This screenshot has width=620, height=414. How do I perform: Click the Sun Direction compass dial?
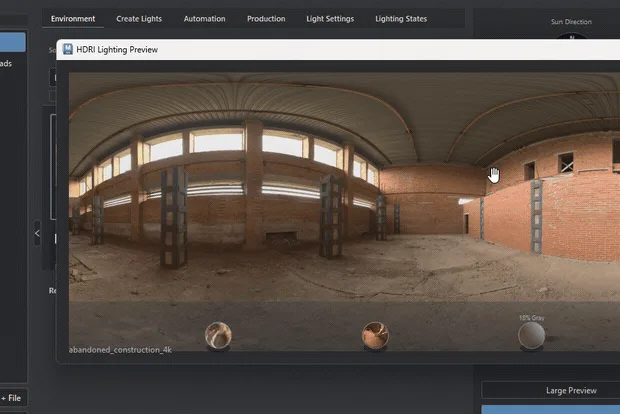[x=571, y=36]
